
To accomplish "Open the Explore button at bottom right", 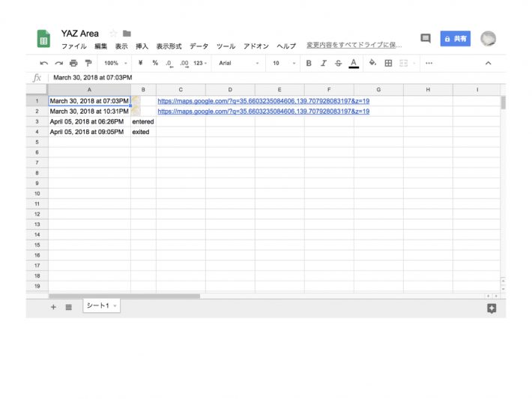I will coord(492,308).
